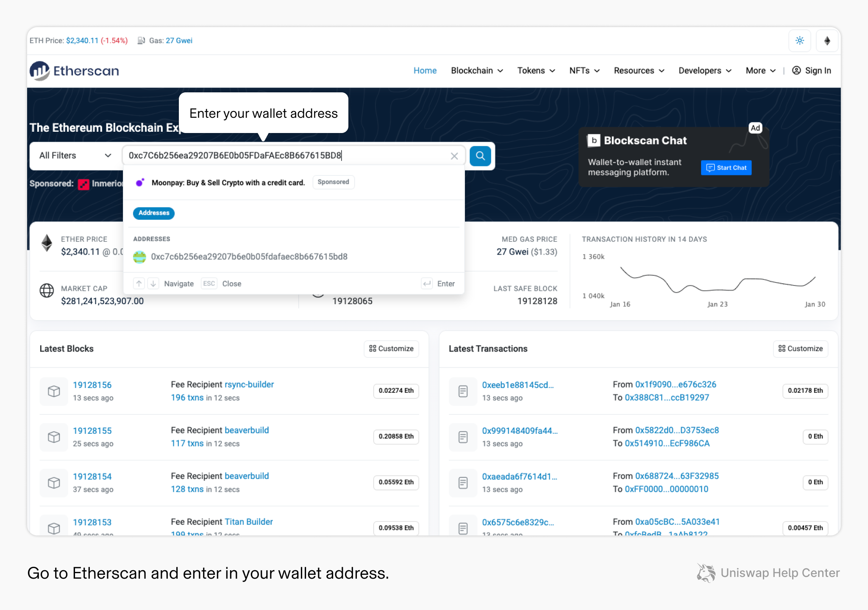Click the red Inmerion sponsor icon
The width and height of the screenshot is (868, 610).
83,184
